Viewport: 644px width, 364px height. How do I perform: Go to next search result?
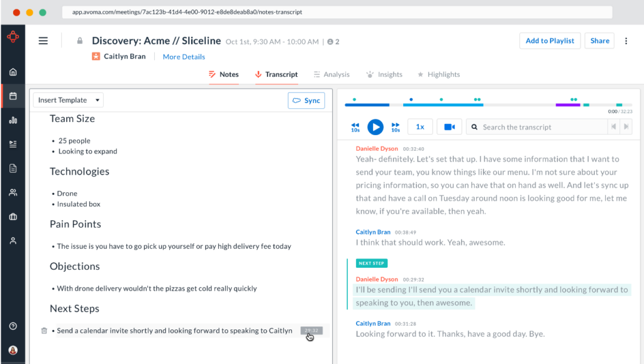click(x=626, y=127)
